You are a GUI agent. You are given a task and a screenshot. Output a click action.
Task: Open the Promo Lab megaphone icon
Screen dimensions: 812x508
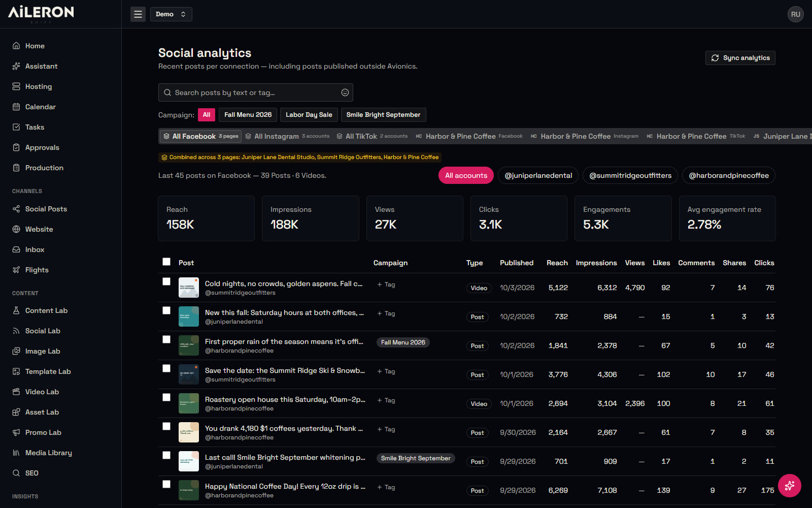[x=16, y=432]
